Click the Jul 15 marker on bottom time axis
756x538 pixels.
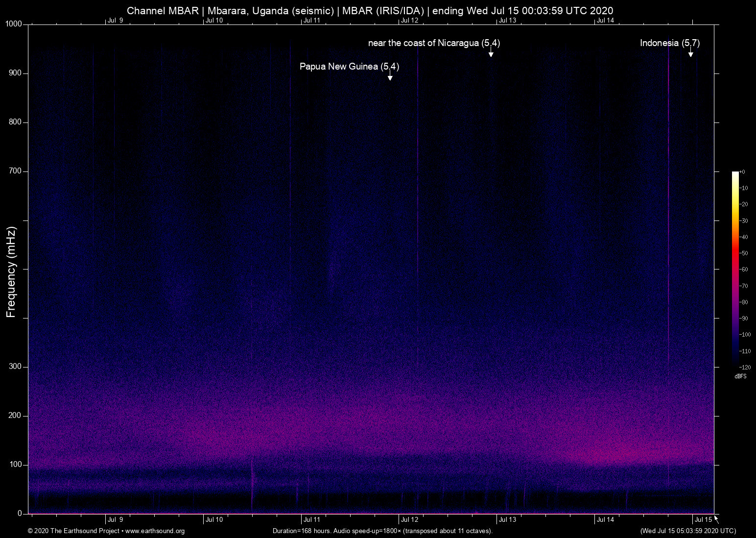coord(703,520)
